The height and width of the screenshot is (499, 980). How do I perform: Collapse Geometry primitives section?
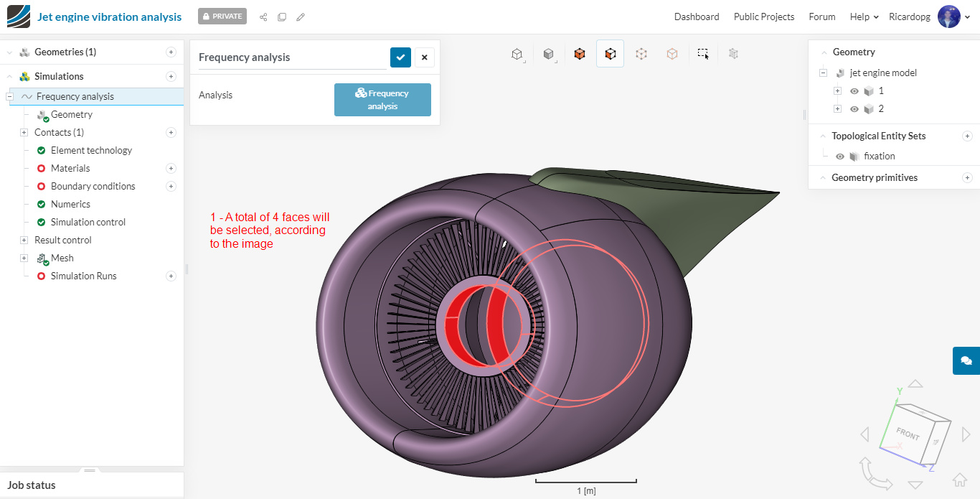pos(823,178)
